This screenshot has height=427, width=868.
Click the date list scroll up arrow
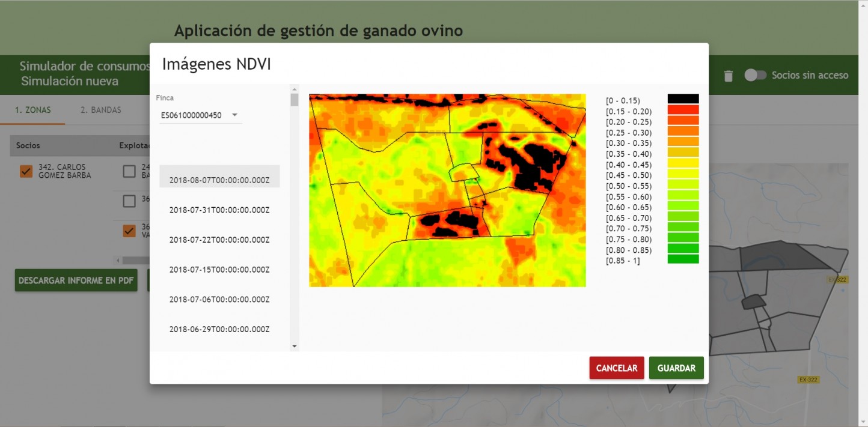294,88
